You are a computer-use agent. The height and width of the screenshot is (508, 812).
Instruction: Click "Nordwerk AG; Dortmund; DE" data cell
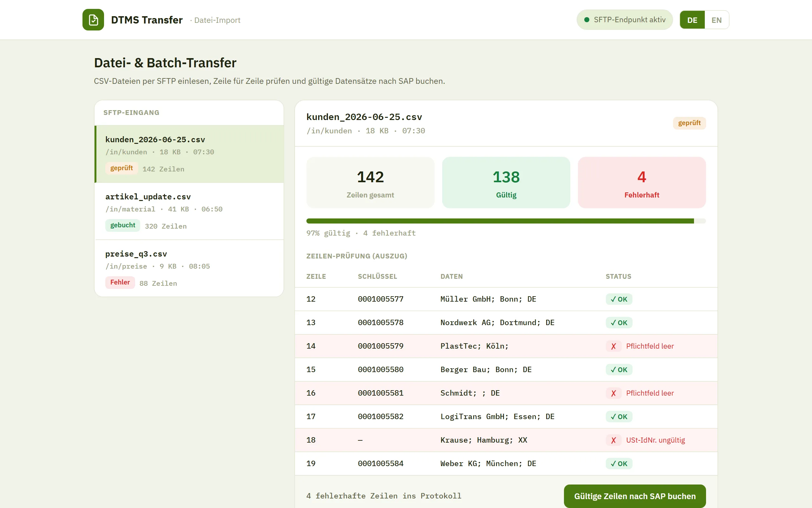497,323
